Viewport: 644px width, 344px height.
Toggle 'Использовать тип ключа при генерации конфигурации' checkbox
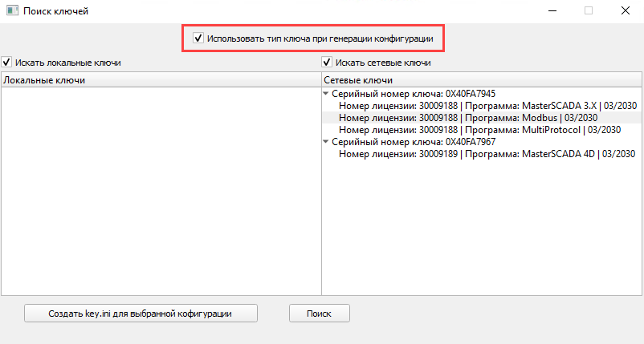click(x=198, y=38)
